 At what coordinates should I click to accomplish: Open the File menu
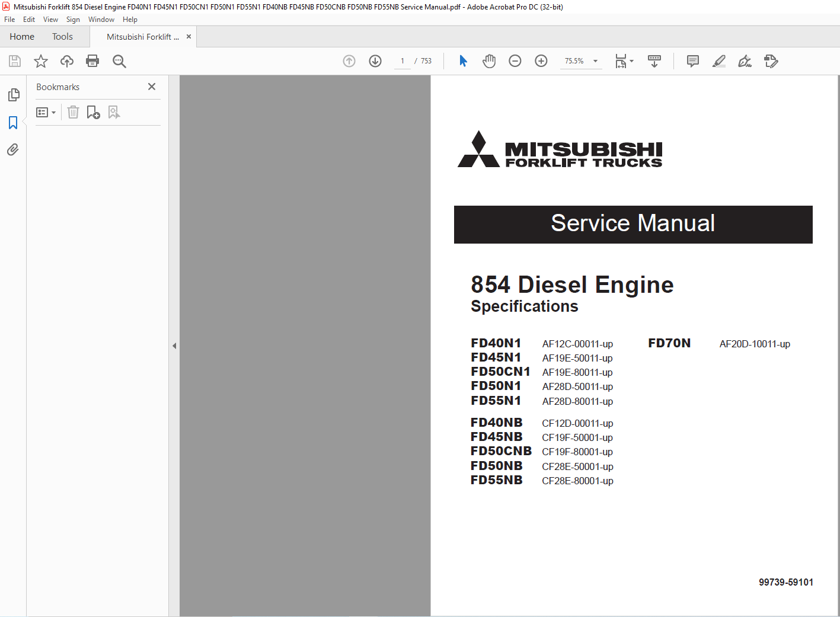[9, 20]
